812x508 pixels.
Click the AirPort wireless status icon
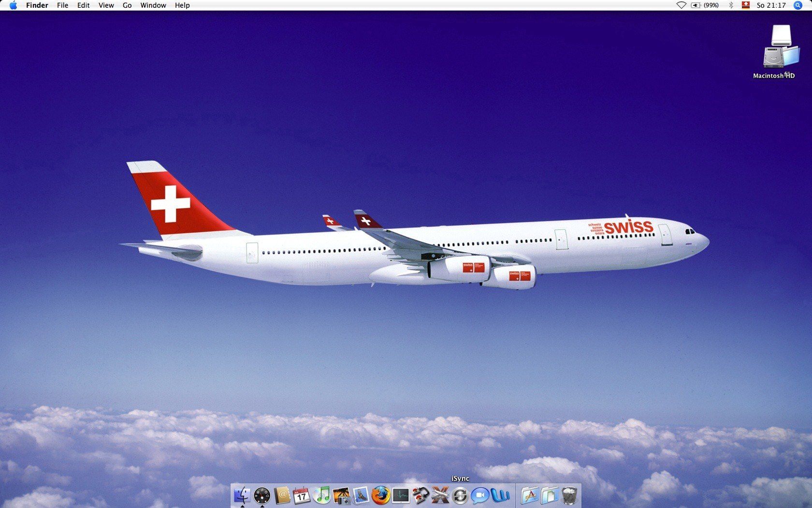pyautogui.click(x=681, y=5)
